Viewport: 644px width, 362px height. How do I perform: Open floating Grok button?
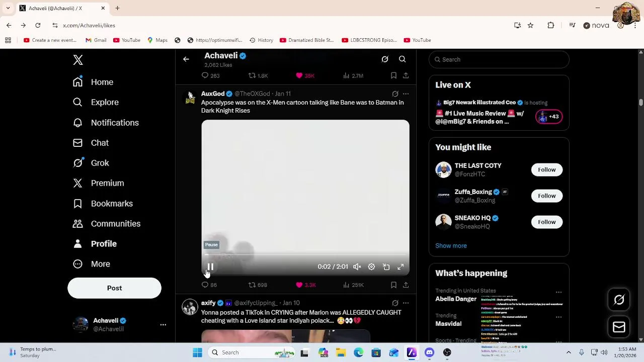click(619, 300)
